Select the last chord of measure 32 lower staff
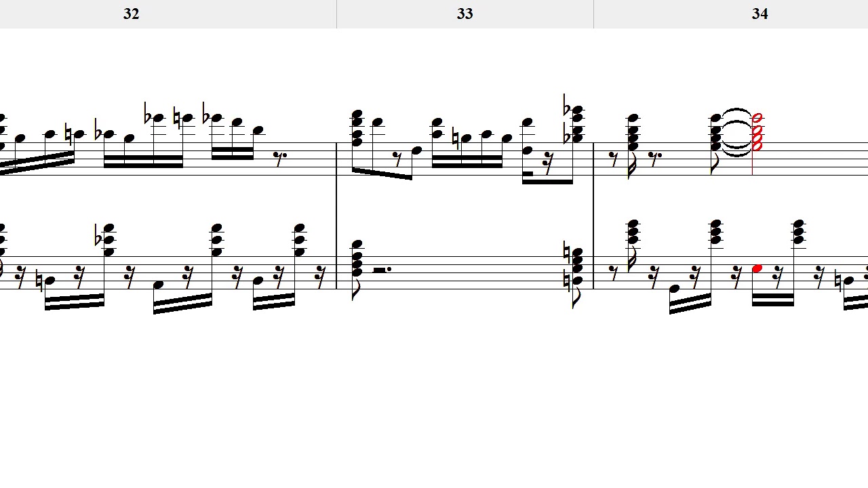This screenshot has height=488, width=868. tap(300, 240)
